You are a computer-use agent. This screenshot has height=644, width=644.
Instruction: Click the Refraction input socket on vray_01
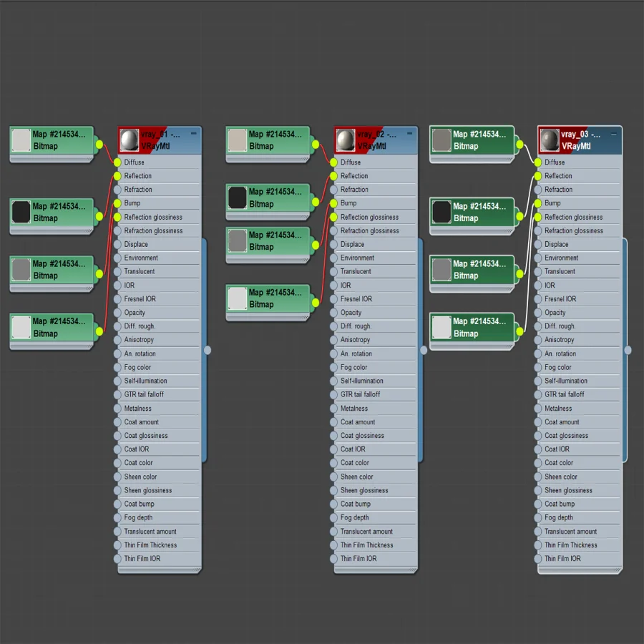(x=117, y=190)
